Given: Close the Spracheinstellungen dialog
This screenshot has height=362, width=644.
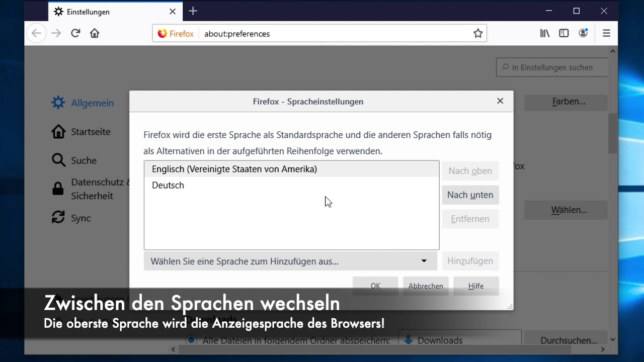Looking at the screenshot, I should click(x=500, y=101).
